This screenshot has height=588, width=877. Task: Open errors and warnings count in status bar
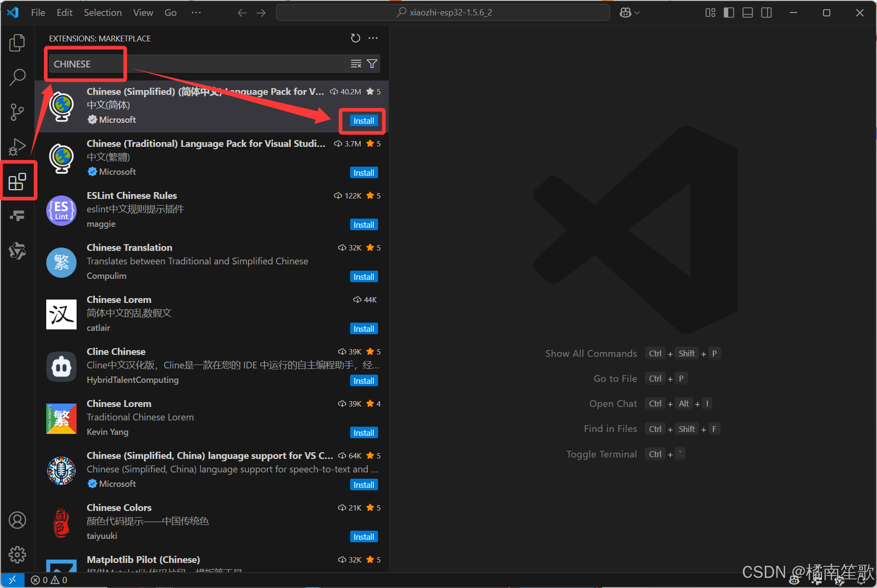point(49,580)
